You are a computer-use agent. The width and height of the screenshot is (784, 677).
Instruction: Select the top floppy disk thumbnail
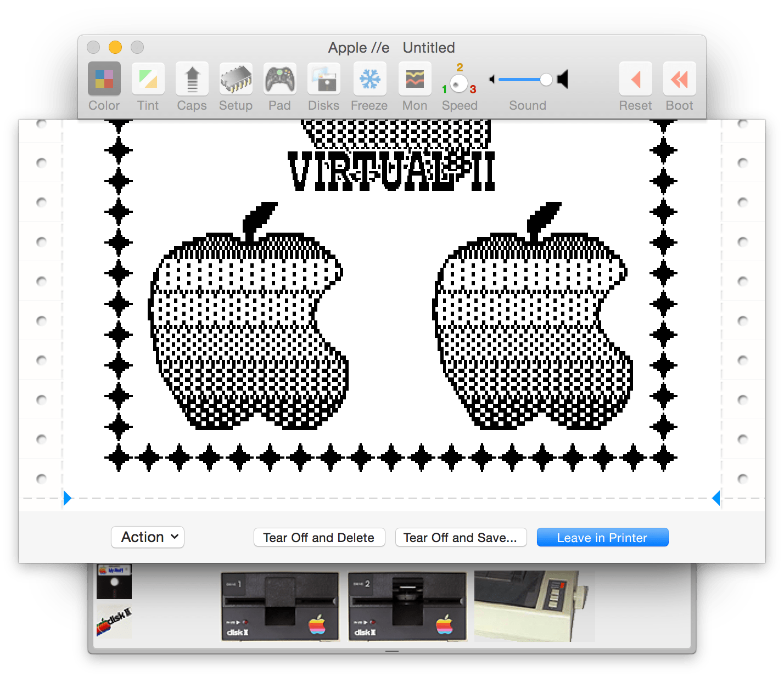pyautogui.click(x=114, y=582)
